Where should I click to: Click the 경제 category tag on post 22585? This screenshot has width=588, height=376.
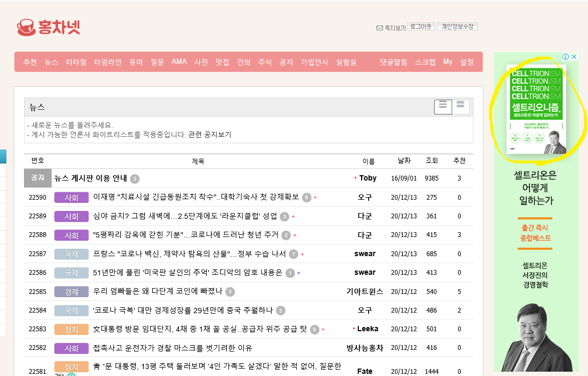[x=71, y=292]
